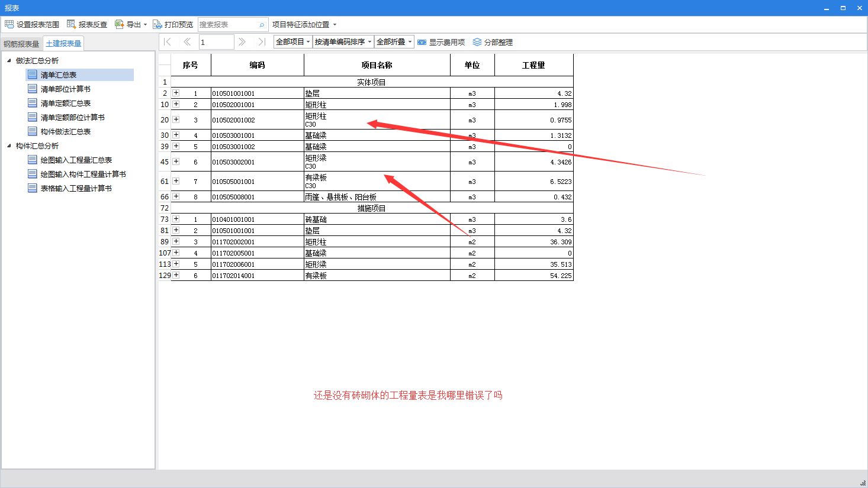
Task: Click the 序号 column header
Action: click(191, 65)
